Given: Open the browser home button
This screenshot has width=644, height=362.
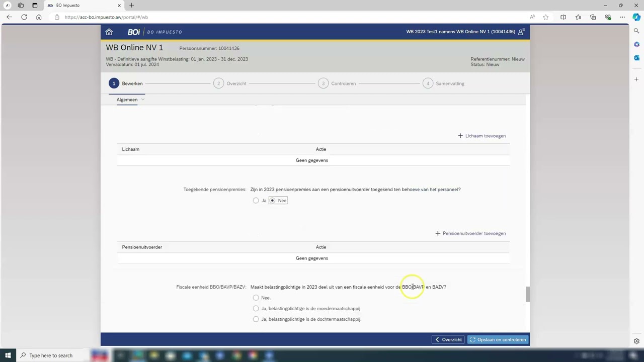Looking at the screenshot, I should pyautogui.click(x=39, y=17).
